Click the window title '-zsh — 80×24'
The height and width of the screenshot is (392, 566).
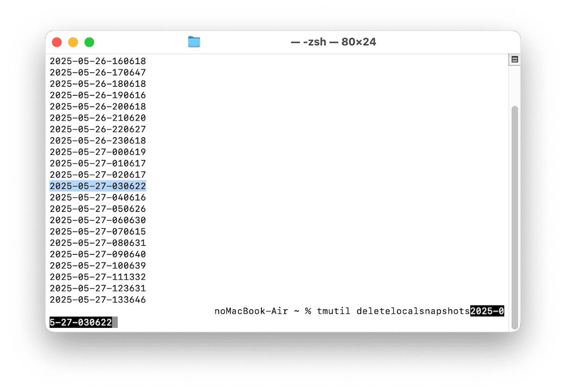[x=333, y=42]
